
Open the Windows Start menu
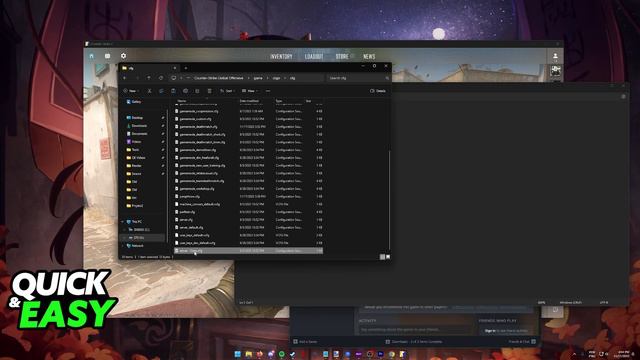238,354
